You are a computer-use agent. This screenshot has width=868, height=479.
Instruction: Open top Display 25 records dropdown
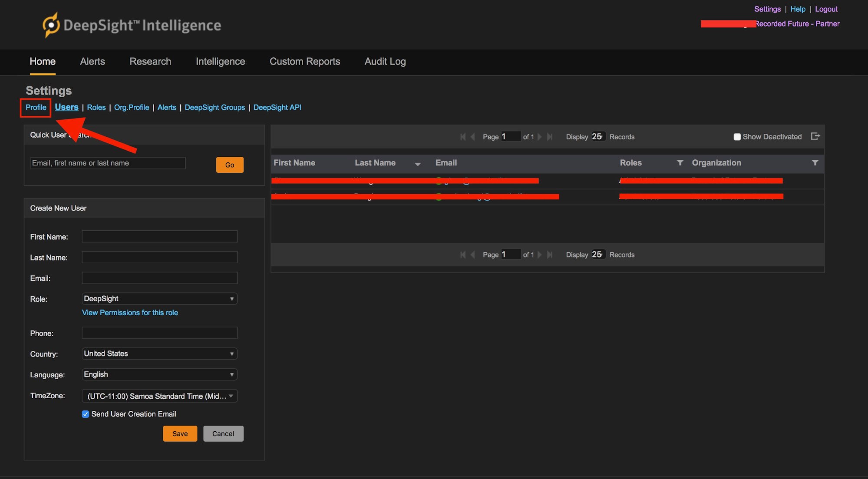click(597, 136)
